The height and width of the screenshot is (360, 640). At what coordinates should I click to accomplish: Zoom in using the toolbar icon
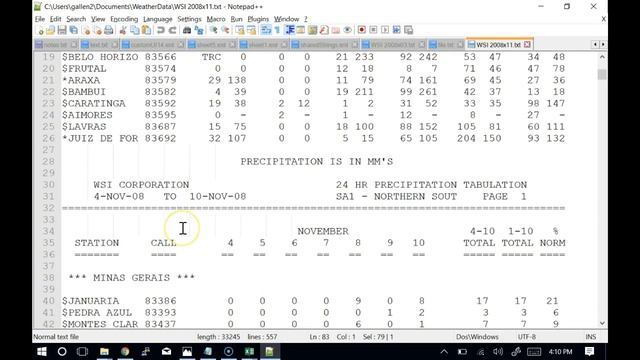(213, 30)
